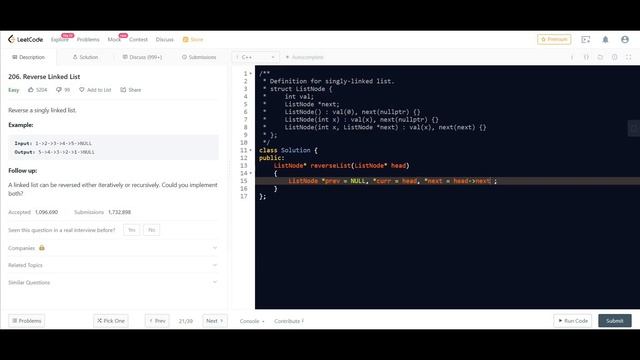Viewport: 640px width, 360px height.
Task: Click the Share icon
Action: (123, 90)
